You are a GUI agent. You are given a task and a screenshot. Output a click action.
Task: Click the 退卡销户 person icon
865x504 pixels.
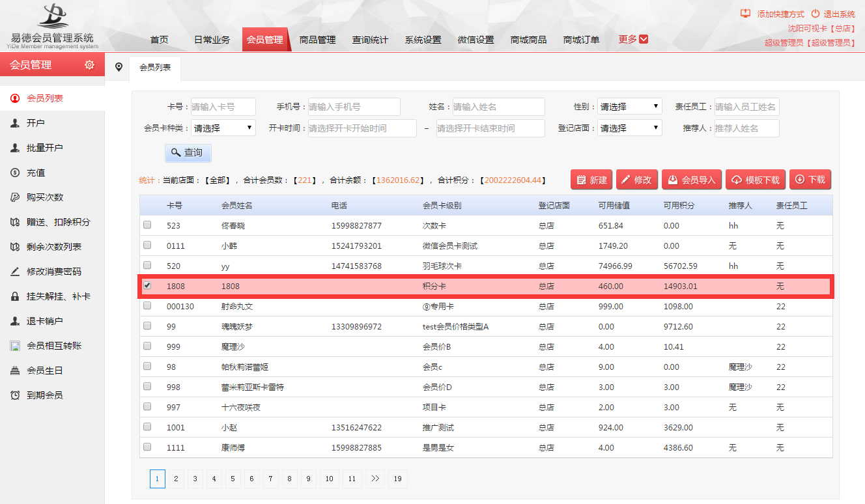15,321
